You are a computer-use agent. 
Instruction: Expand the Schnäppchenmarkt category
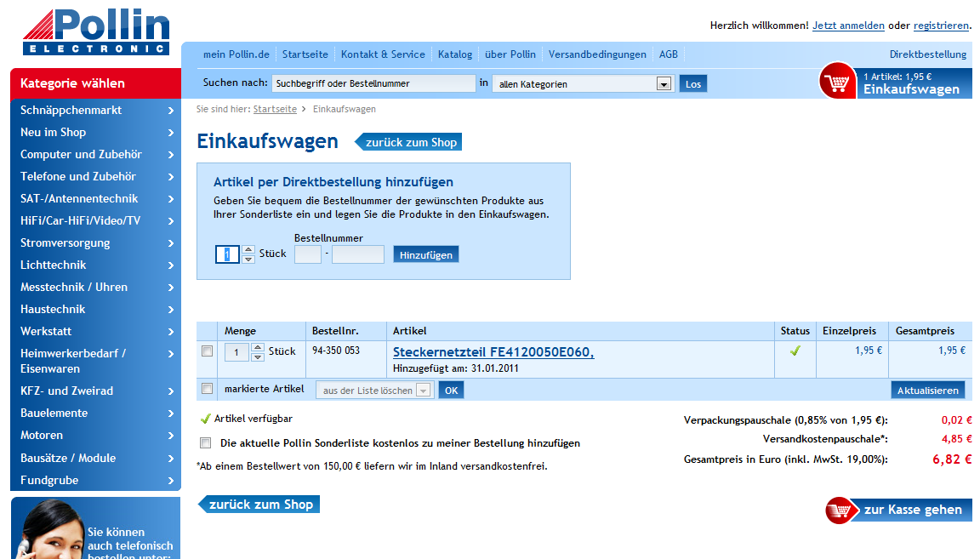95,110
